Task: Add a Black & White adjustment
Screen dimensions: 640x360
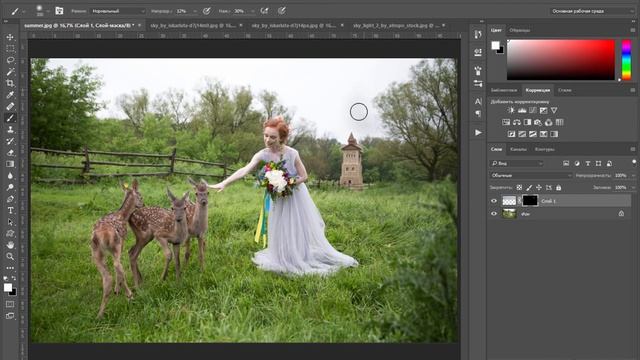Action: click(x=527, y=122)
